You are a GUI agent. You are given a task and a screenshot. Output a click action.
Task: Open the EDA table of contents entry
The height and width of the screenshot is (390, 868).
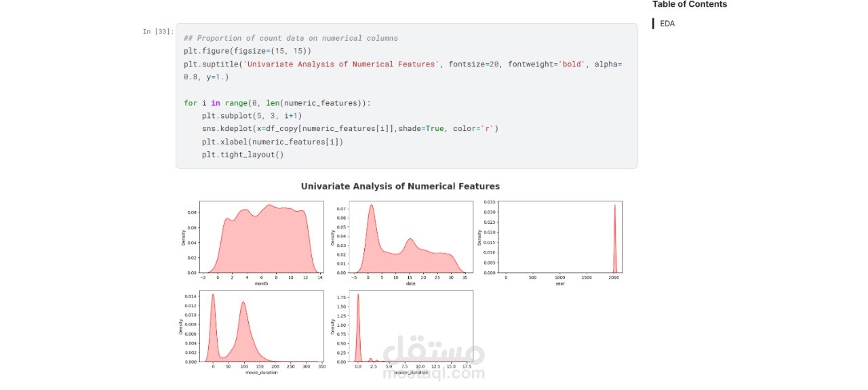(667, 24)
